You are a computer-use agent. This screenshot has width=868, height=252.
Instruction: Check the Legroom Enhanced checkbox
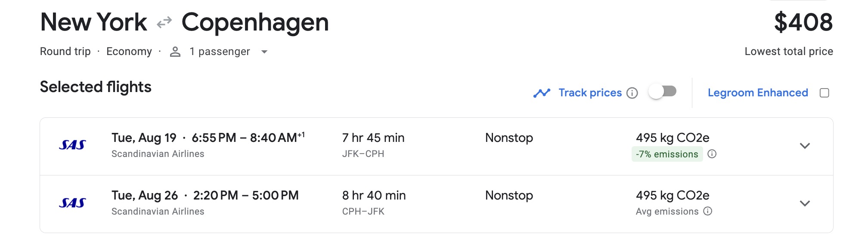[825, 92]
